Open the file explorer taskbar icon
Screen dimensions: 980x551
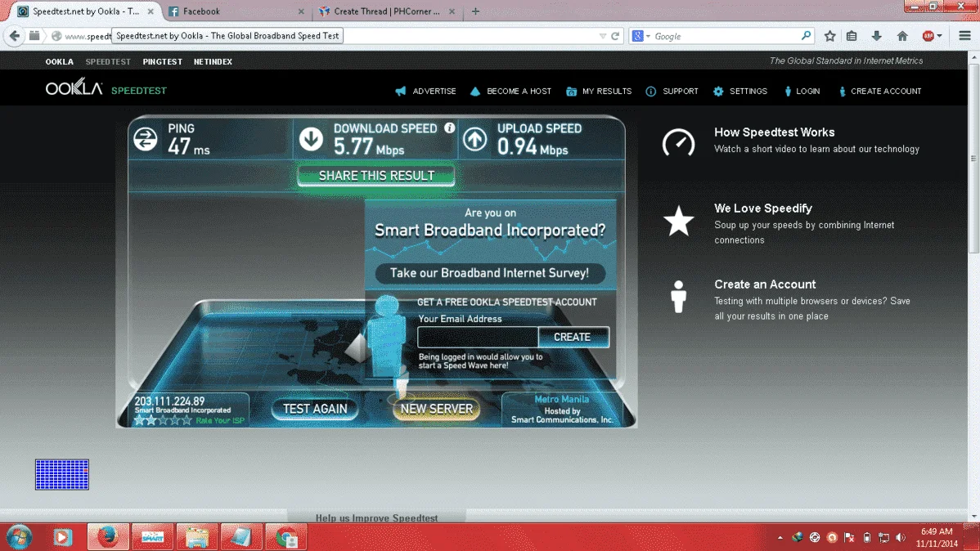197,537
